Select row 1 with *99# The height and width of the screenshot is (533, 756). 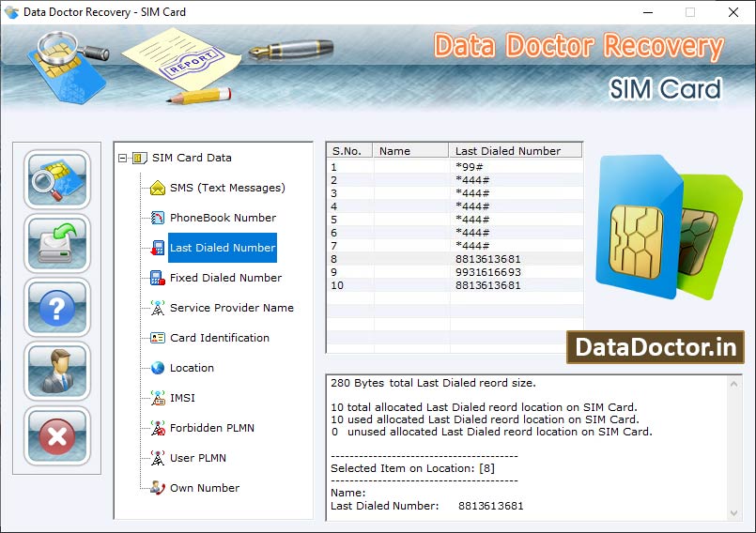pyautogui.click(x=455, y=167)
